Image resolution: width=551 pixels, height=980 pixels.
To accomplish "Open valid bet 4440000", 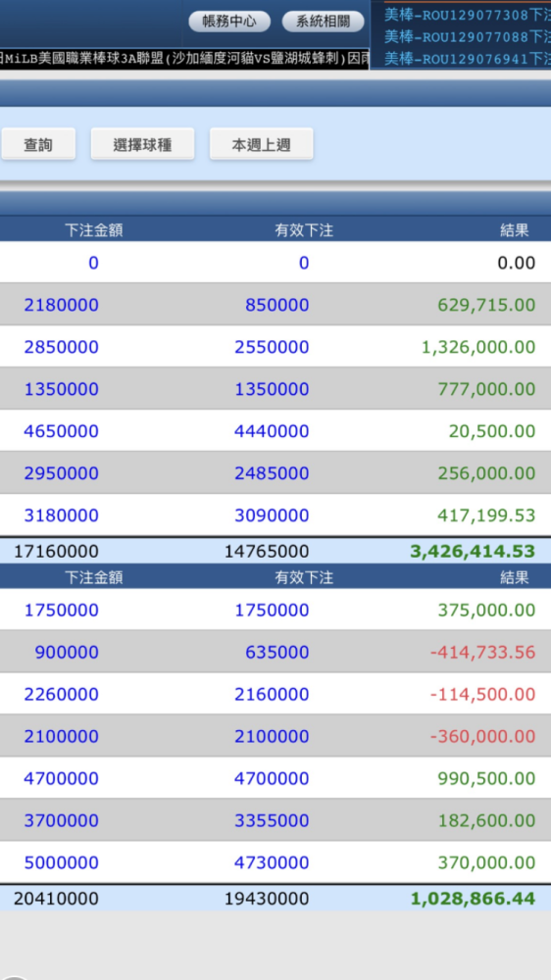I will tap(272, 431).
